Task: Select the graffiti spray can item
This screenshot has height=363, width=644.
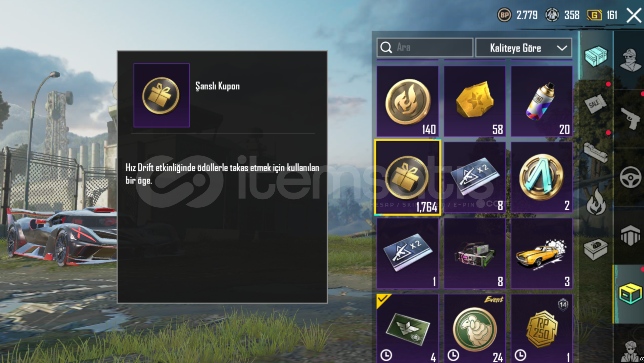Action: pos(541,101)
